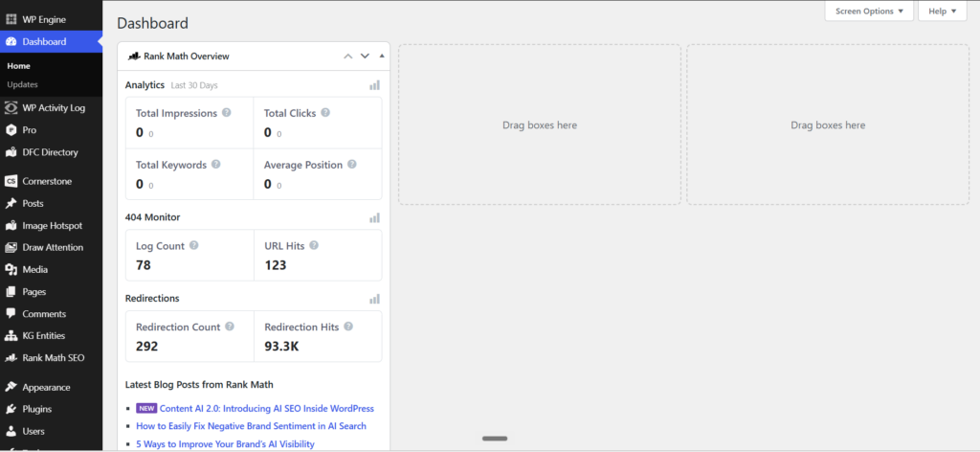Move Rank Math Overview widget up

click(x=348, y=56)
